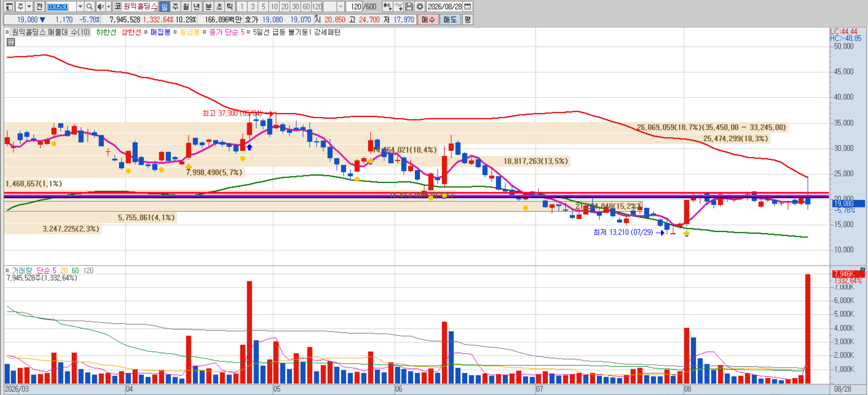Open chart settings gear icon
This screenshot has height=395, width=868.
(x=420, y=6)
